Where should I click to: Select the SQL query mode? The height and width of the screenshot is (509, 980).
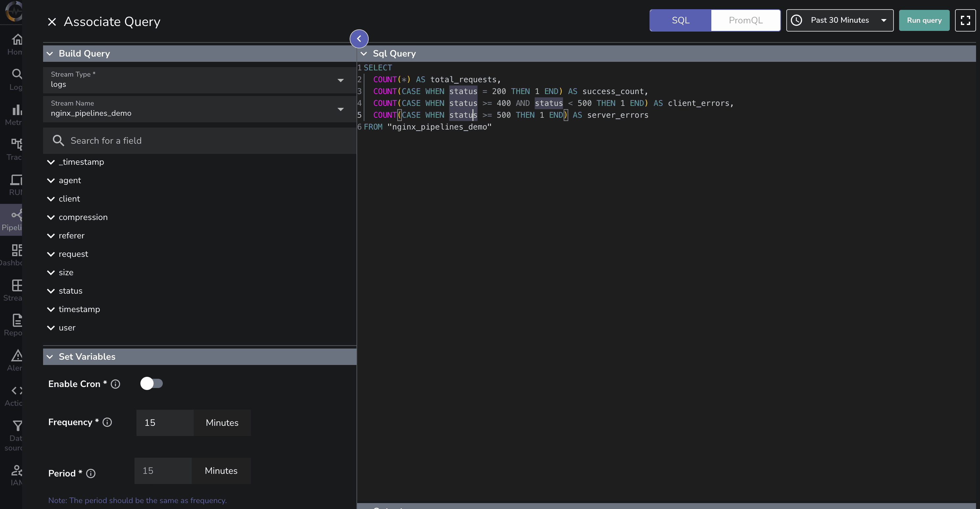[680, 20]
